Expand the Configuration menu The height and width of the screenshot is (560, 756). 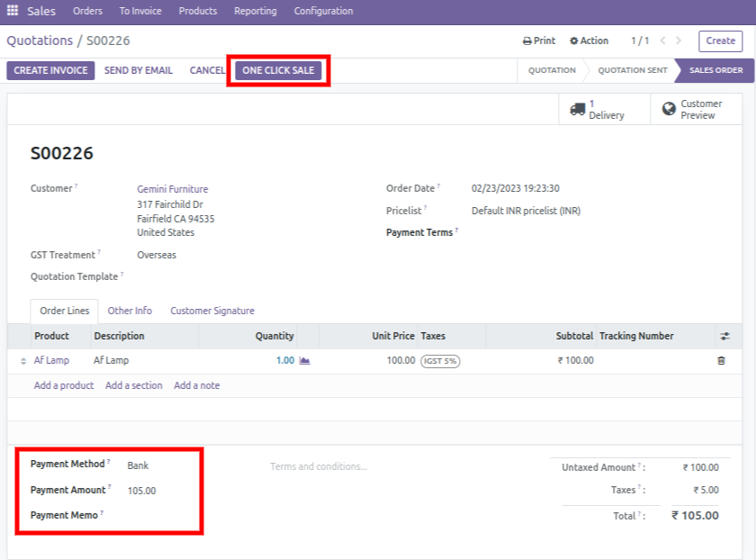coord(323,11)
